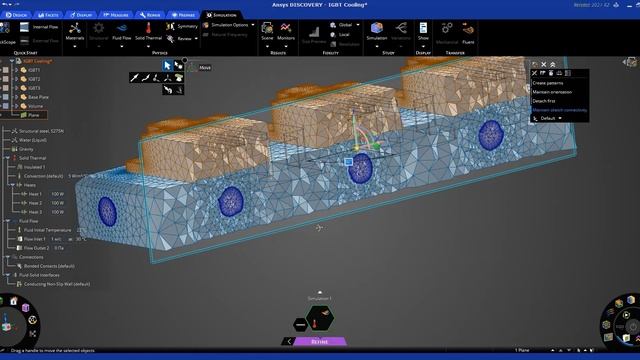Select Bonded Contacts (default) item
Viewport: 640px width, 360px height.
click(x=49, y=266)
